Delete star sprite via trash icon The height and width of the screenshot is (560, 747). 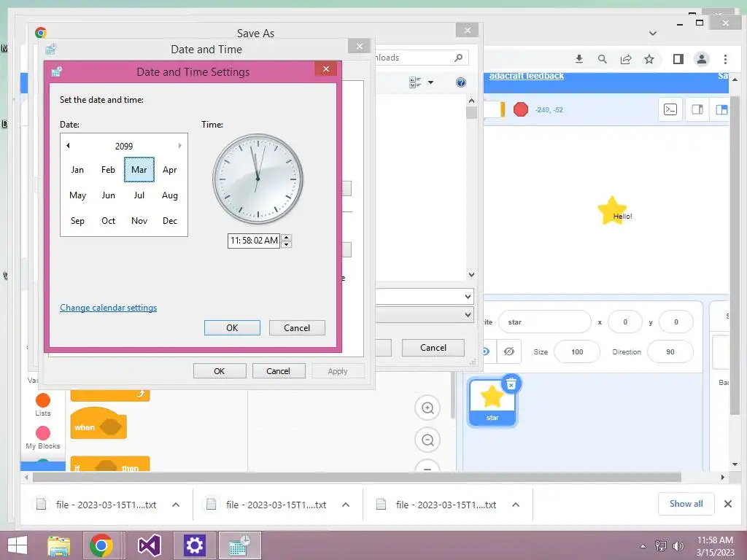point(511,384)
